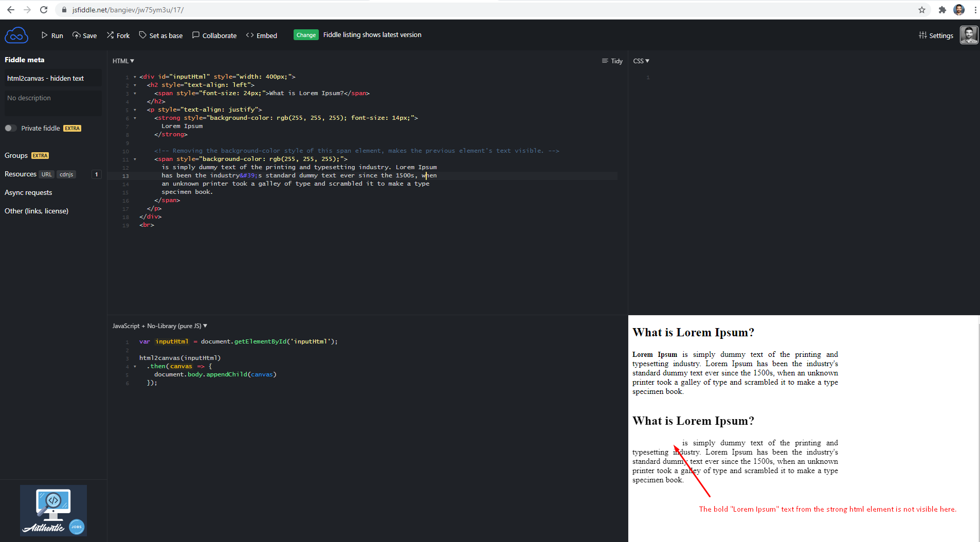Tidy the HTML code
This screenshot has width=980, height=542.
click(x=612, y=61)
